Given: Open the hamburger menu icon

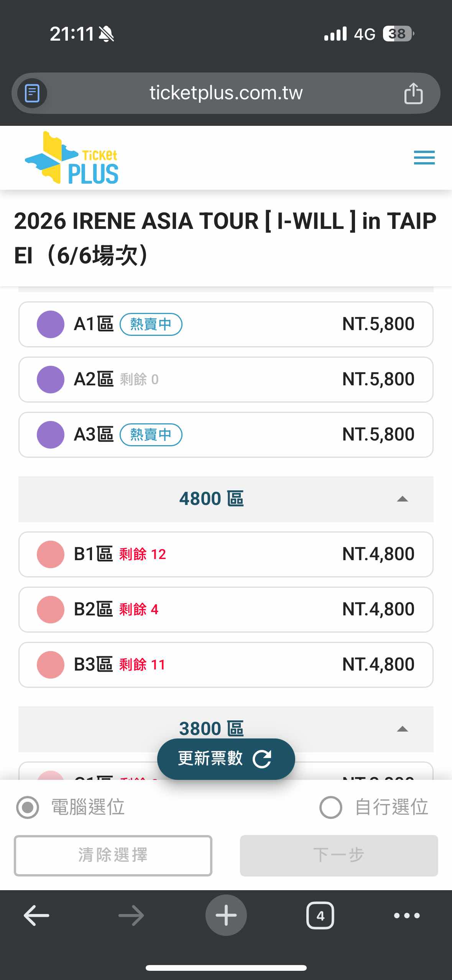Looking at the screenshot, I should [424, 158].
